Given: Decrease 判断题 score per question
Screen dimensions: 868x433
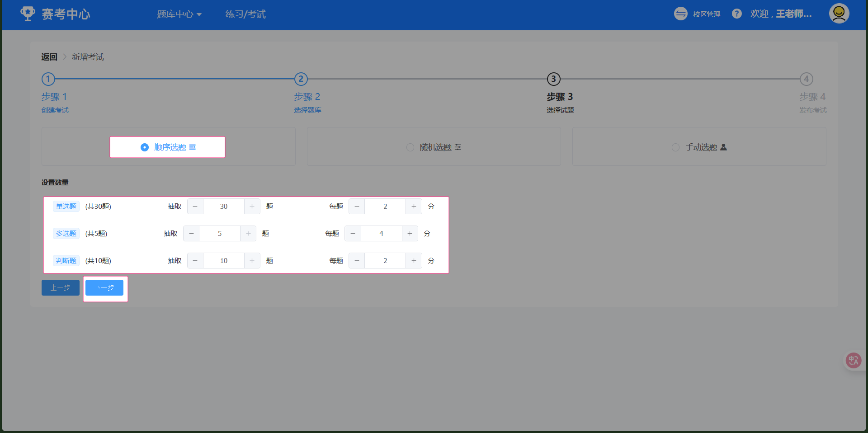Looking at the screenshot, I should [357, 261].
